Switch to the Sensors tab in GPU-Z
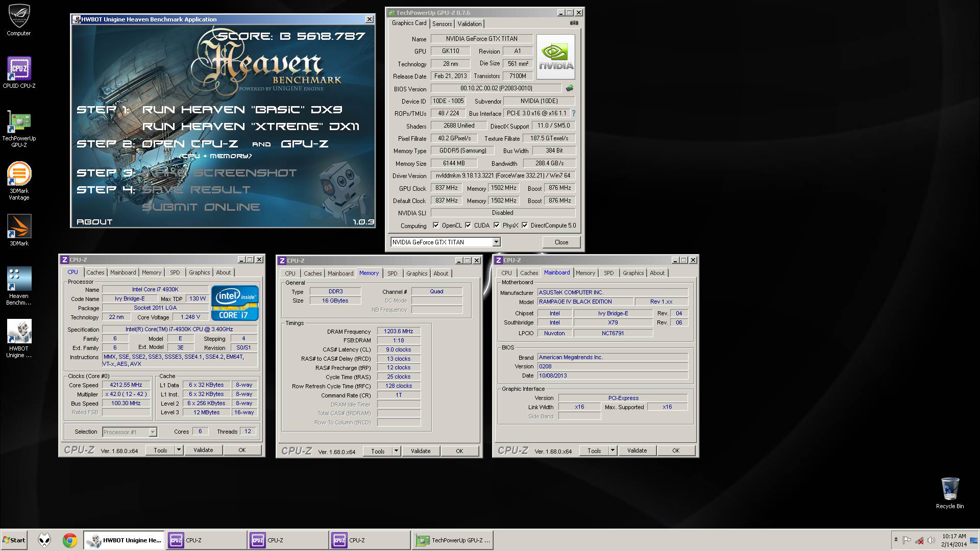The height and width of the screenshot is (551, 980). pyautogui.click(x=442, y=24)
